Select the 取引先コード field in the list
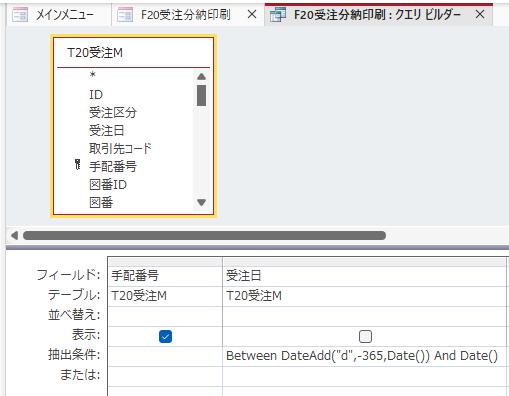The image size is (509, 396). pyautogui.click(x=120, y=148)
